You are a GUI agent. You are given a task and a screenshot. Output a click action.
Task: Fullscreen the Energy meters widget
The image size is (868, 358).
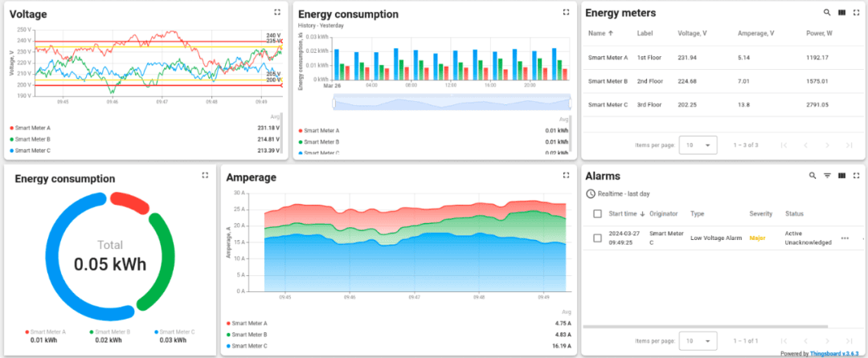click(x=856, y=13)
